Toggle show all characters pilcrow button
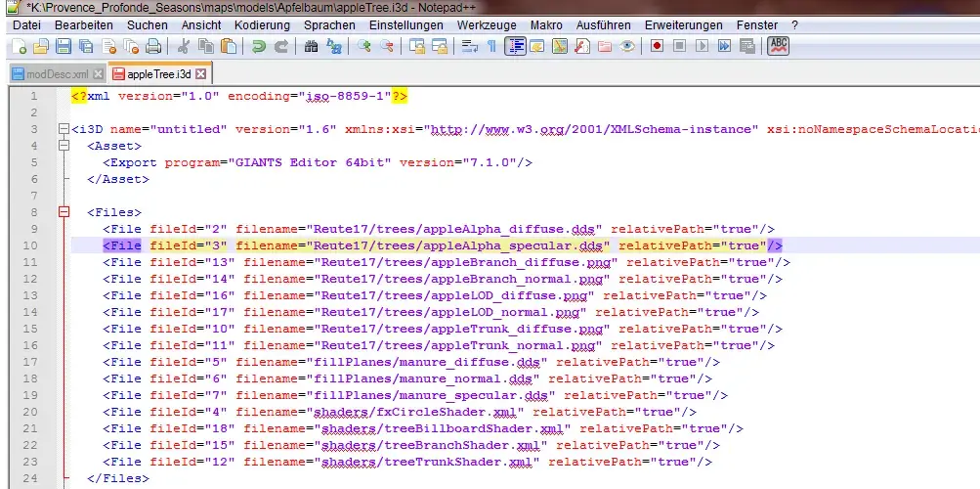Screen dimensions: 980x489 (x=491, y=46)
